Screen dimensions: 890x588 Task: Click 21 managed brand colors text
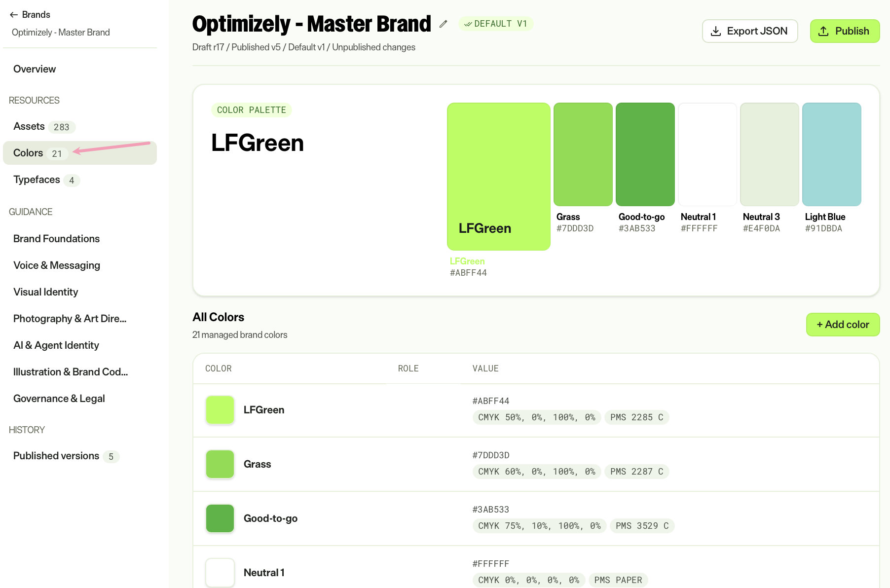point(240,335)
